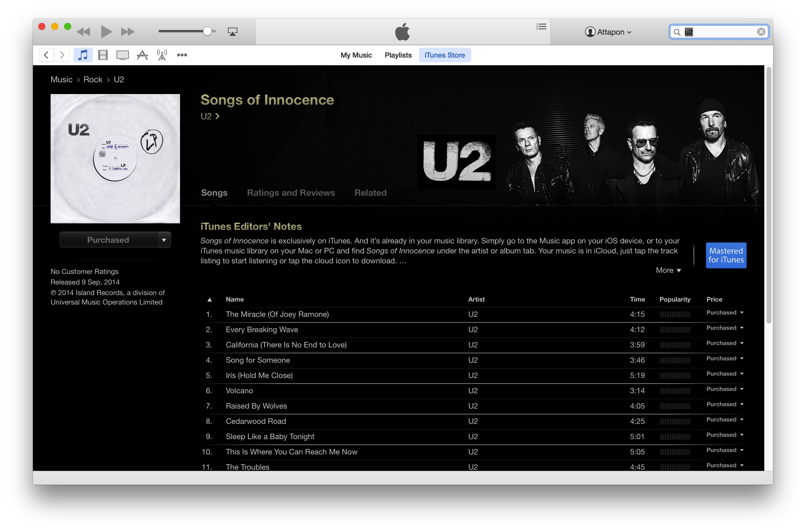Image resolution: width=806 pixels, height=532 pixels.
Task: Open the Internet Radio tower icon
Action: [162, 55]
